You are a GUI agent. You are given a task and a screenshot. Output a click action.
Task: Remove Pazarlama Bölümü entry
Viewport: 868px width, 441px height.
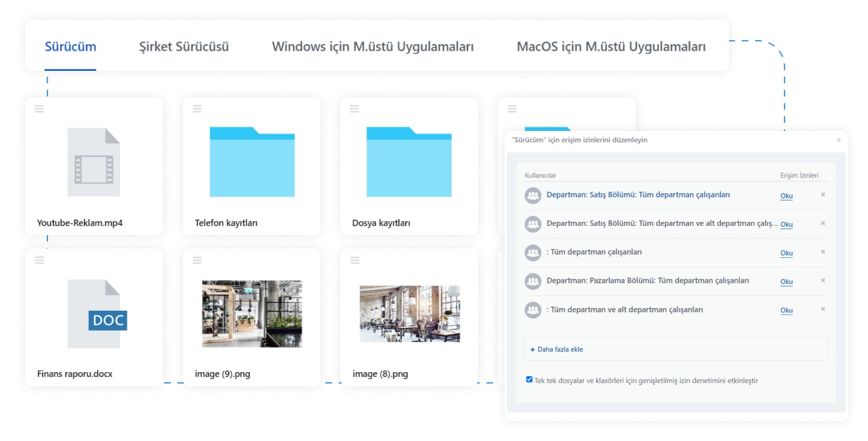[823, 281]
